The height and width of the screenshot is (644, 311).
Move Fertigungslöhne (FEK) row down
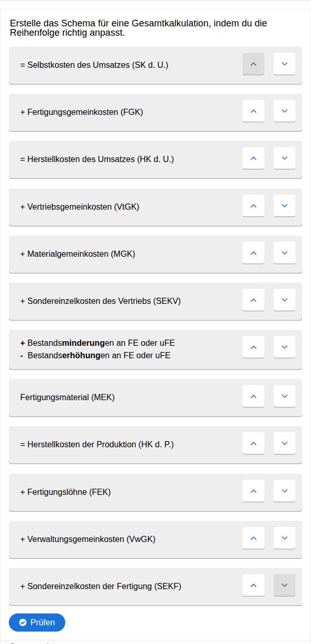(284, 491)
